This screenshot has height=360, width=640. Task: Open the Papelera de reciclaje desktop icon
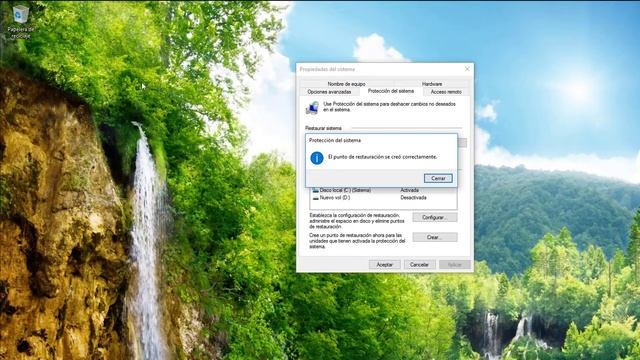point(20,22)
